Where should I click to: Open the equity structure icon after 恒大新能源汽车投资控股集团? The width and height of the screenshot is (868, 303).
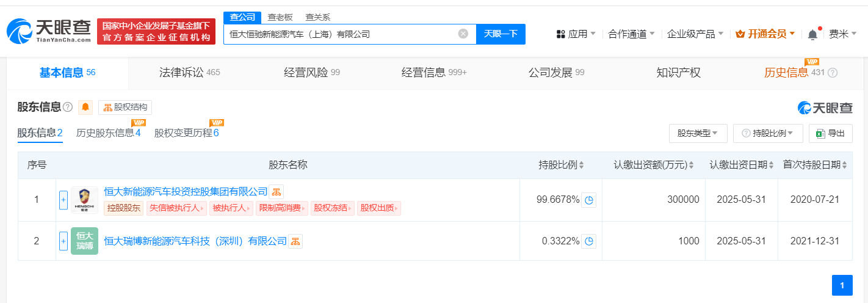point(276,192)
